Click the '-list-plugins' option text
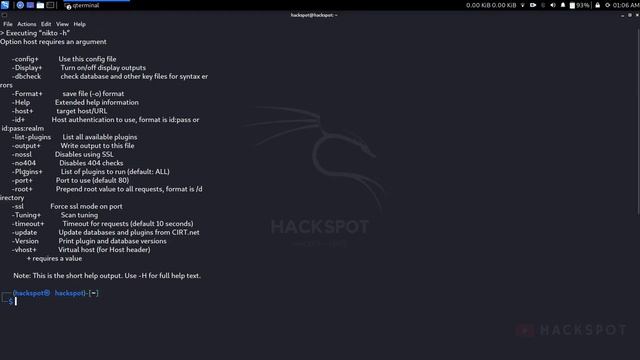Screen dimensions: 640x360 31,137
